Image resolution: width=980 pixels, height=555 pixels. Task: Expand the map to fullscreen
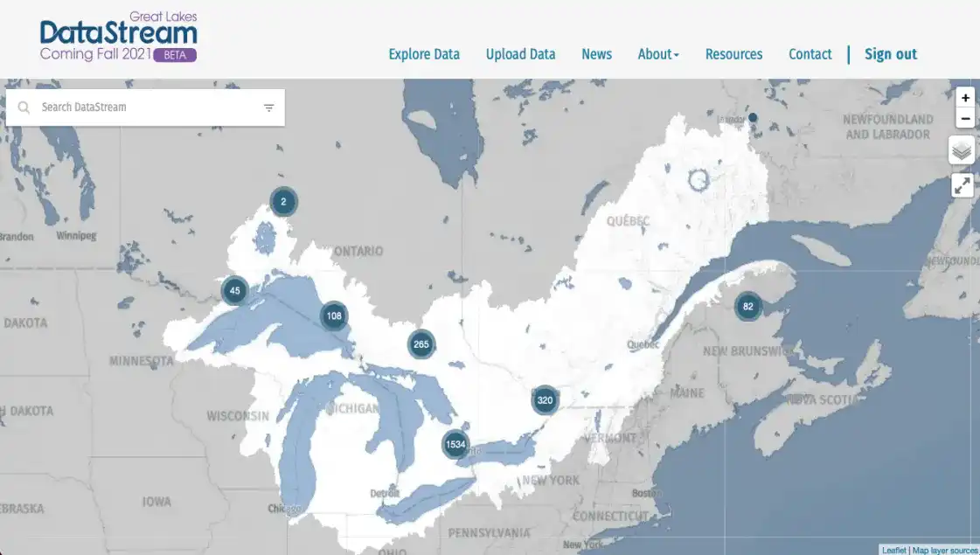click(962, 185)
